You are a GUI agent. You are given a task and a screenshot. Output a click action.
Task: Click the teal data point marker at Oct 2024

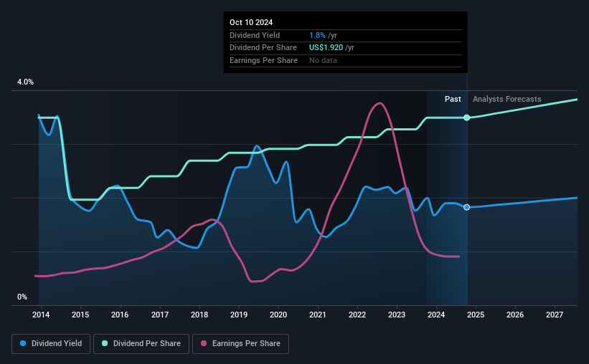(x=466, y=118)
